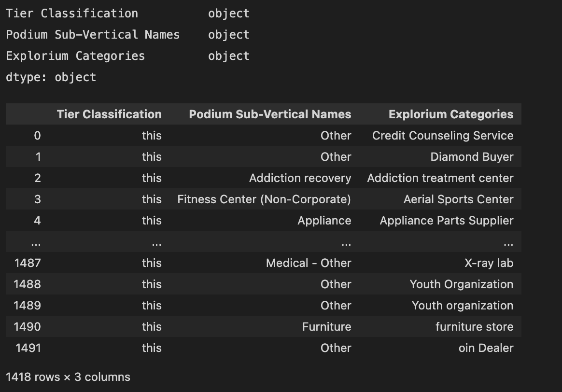Select the Credit Counseling Service cell

pyautogui.click(x=442, y=136)
